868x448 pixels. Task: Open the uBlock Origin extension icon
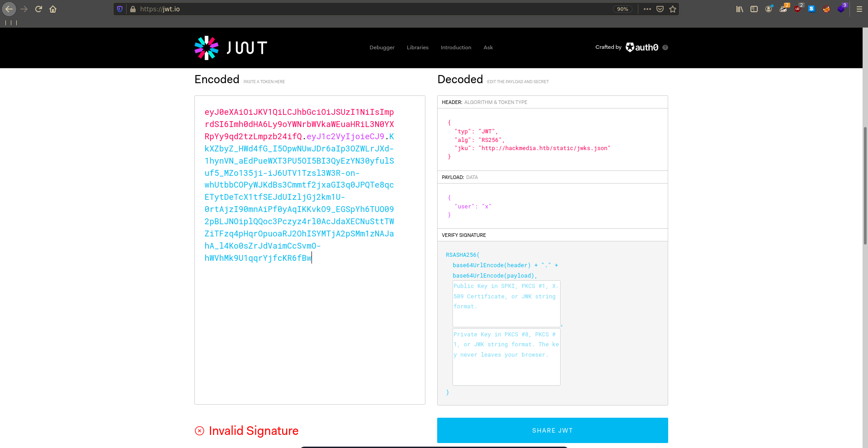798,9
